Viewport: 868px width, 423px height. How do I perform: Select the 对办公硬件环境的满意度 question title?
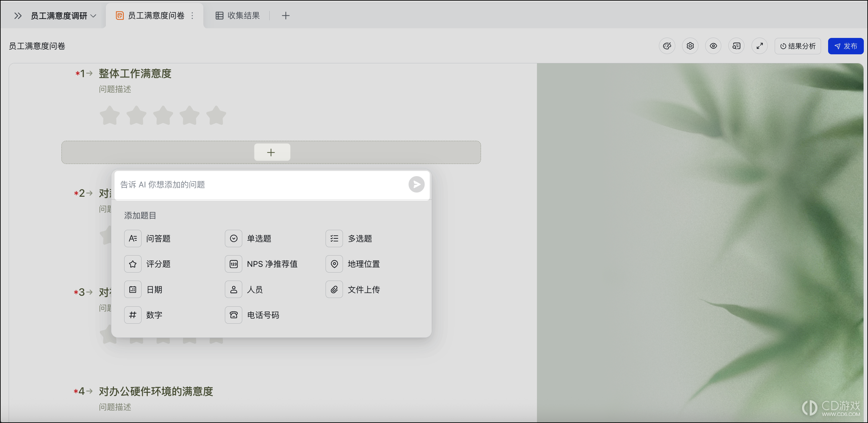tap(156, 392)
